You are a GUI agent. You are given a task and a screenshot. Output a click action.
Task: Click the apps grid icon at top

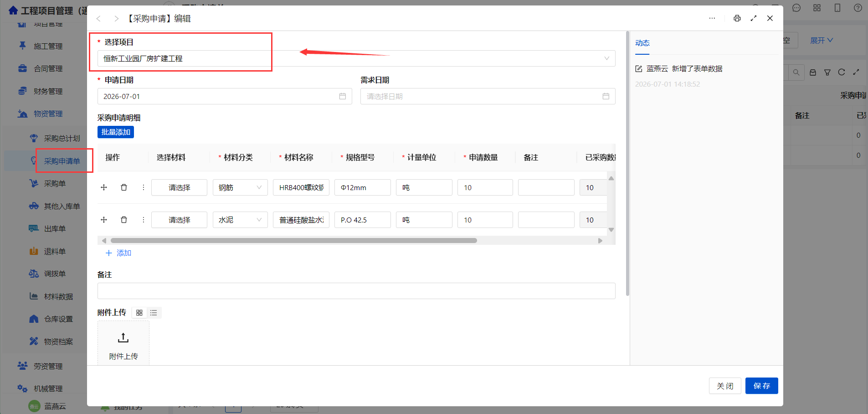[x=817, y=8]
